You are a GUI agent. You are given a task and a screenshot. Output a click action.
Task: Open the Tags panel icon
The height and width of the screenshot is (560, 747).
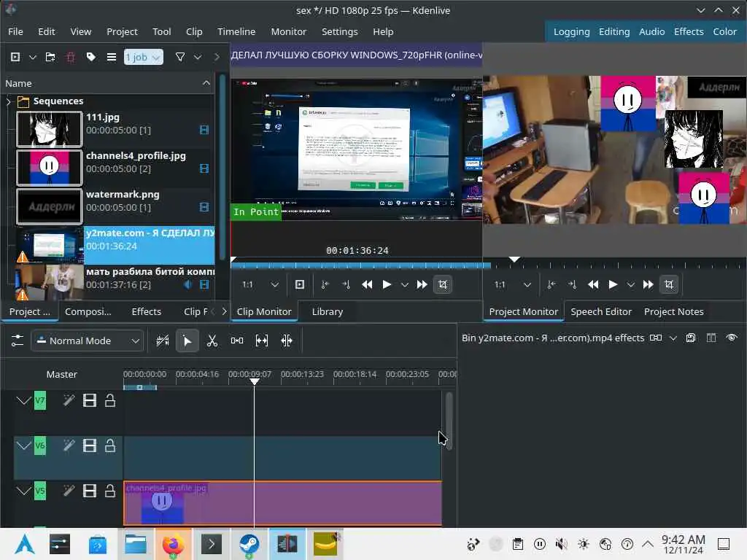pyautogui.click(x=91, y=57)
